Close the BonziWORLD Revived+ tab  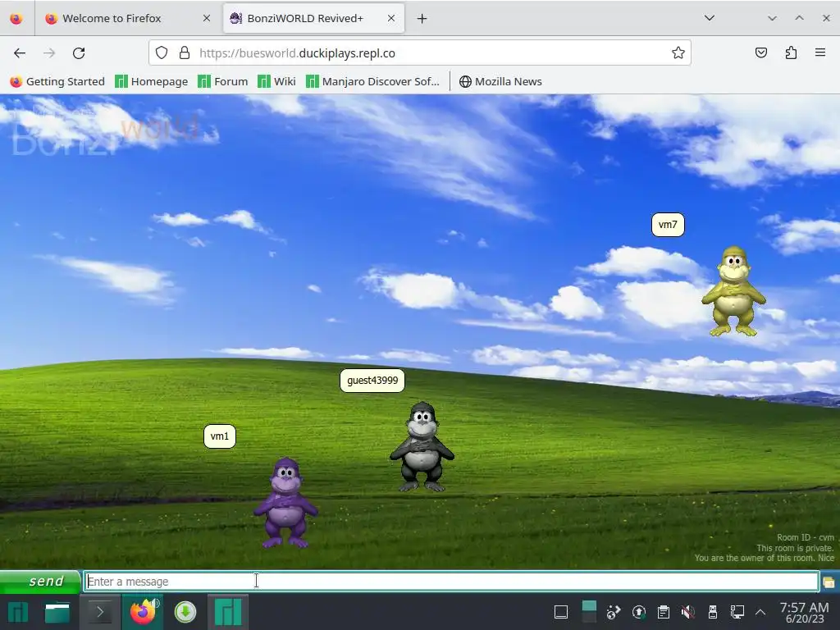point(391,18)
